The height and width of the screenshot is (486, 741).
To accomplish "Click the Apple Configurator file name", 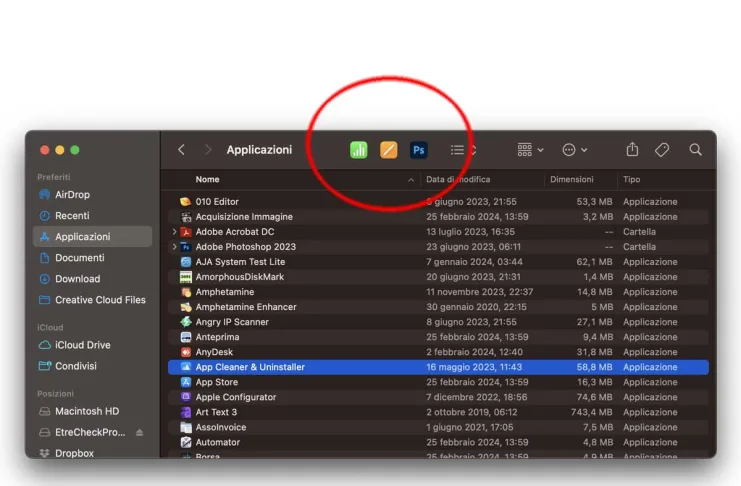I will point(235,397).
